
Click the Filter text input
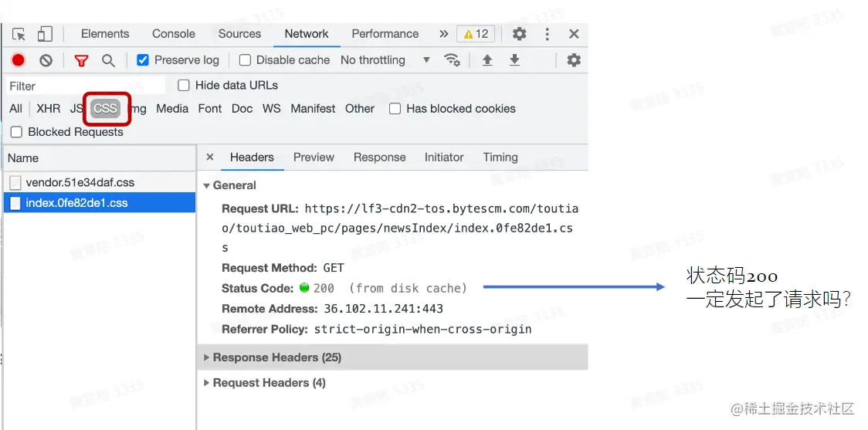(x=85, y=86)
